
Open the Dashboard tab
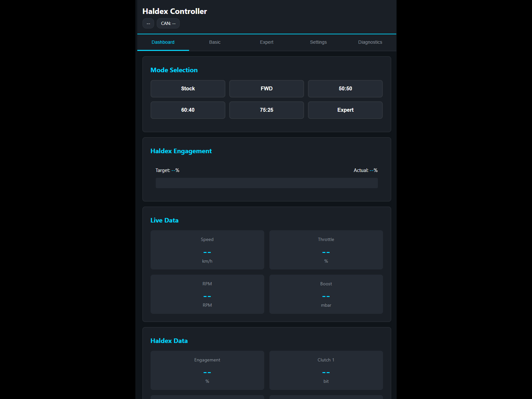(163, 42)
